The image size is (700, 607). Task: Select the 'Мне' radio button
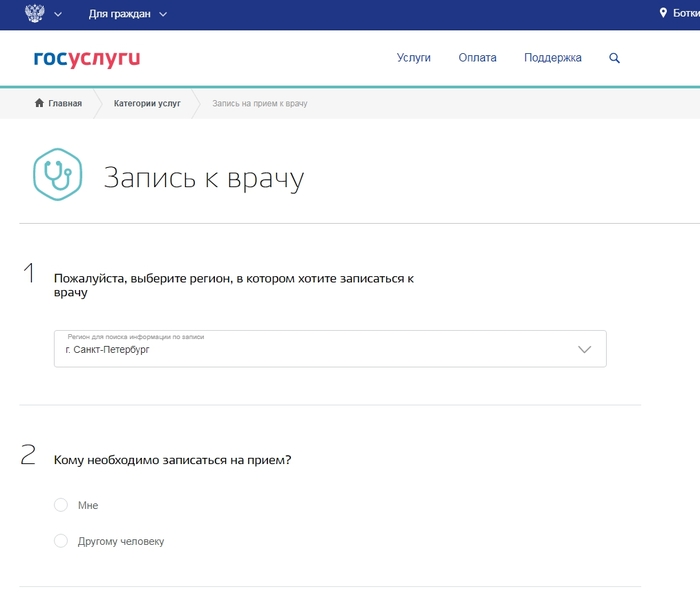click(x=61, y=505)
